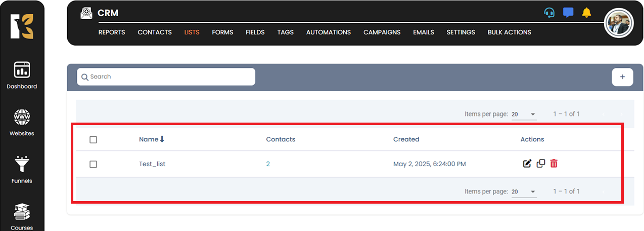Screen dimensions: 644x231
Task: Toggle the select-all checkbox in table header
Action: point(93,140)
